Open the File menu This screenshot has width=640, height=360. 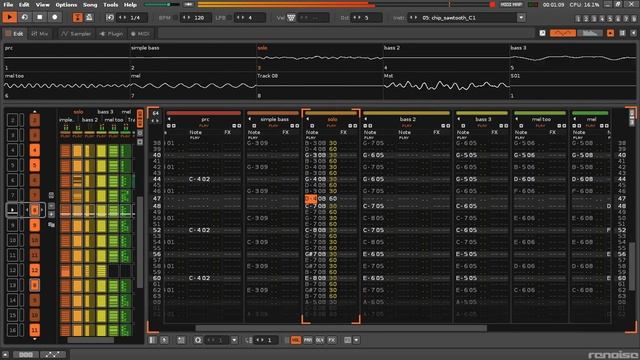coord(8,4)
